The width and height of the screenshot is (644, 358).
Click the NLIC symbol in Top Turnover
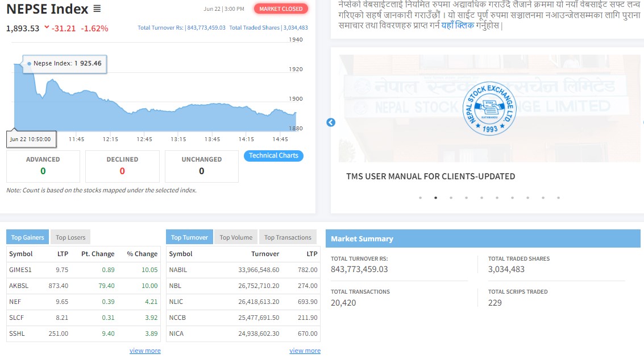(176, 302)
